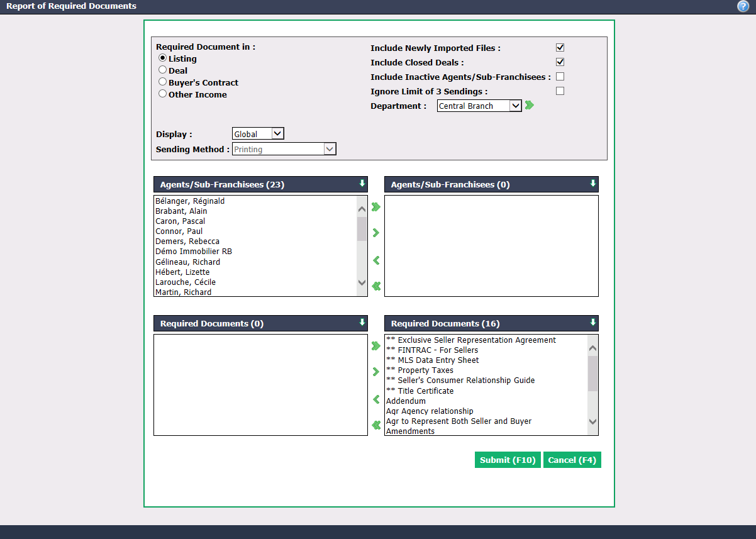Select MLS Data Entry Sheet document

pos(433,360)
